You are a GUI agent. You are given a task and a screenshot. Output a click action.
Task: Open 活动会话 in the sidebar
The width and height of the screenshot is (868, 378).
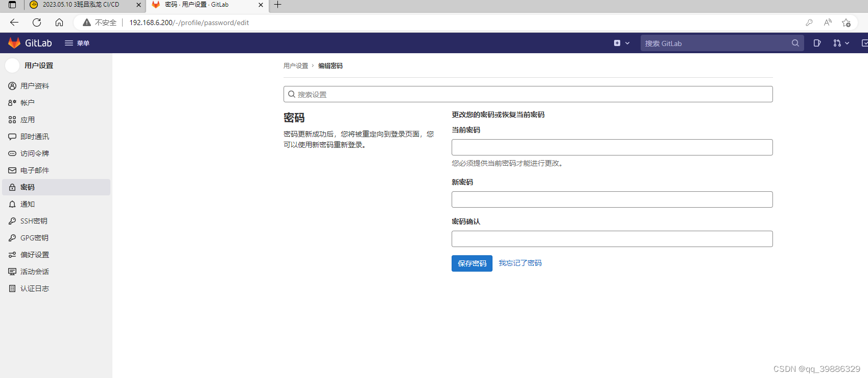click(56, 272)
